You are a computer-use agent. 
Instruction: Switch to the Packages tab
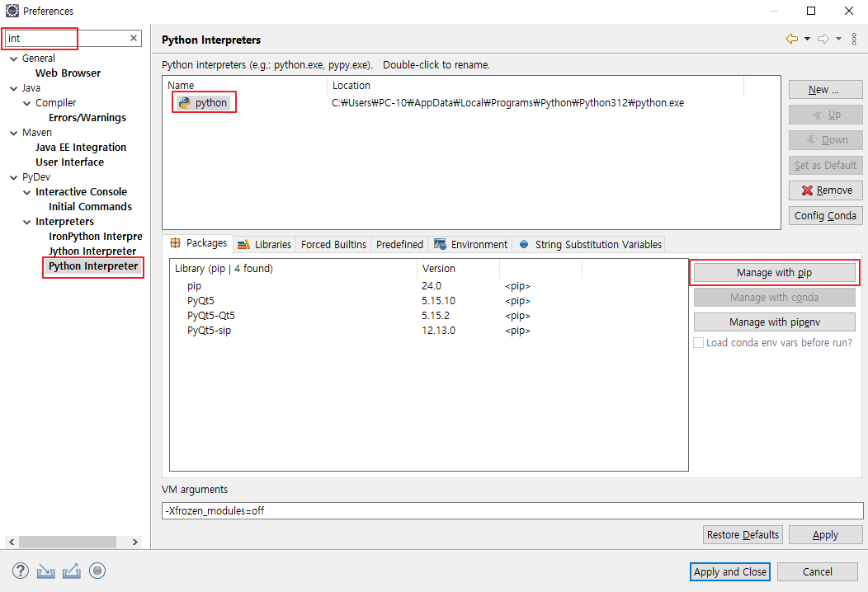pos(198,243)
